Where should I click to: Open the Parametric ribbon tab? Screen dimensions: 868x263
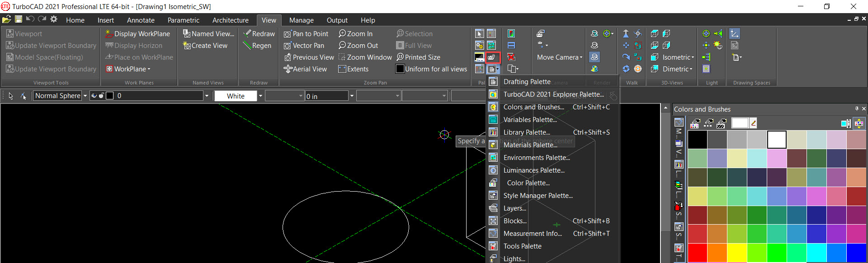[x=183, y=20]
